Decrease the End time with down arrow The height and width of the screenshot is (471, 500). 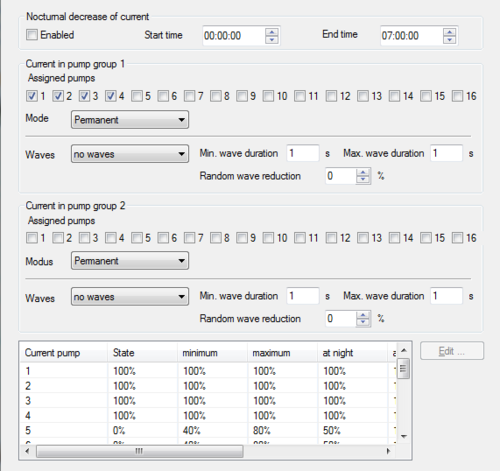point(450,39)
